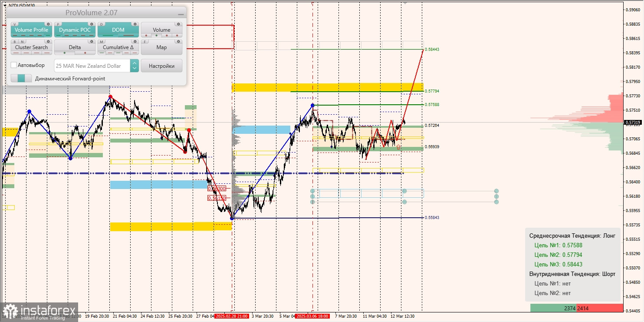Open settings gear on Cluster Search button
The width and height of the screenshot is (644, 322).
tap(48, 41)
